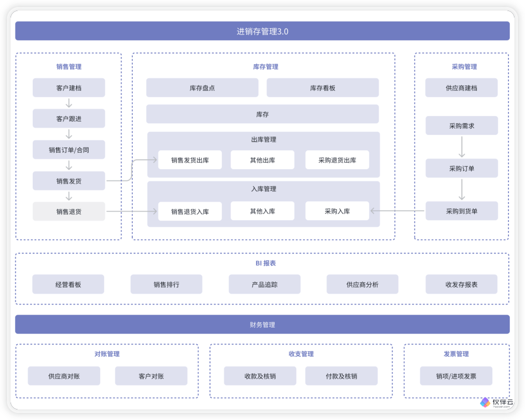Click the 入库管理 group label
This screenshot has width=525, height=420.
(264, 189)
